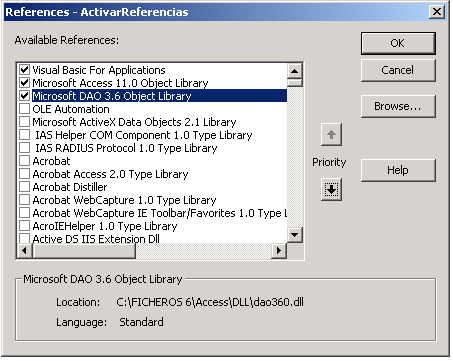Click the horizontal scroll left arrow
The image size is (453, 361).
click(x=24, y=250)
